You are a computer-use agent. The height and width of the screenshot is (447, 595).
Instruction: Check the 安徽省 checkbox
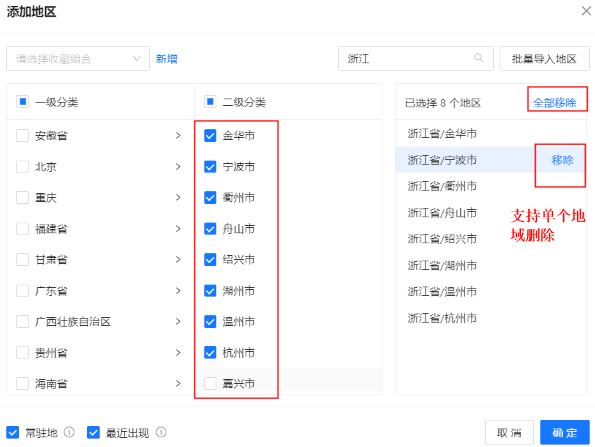pyautogui.click(x=22, y=135)
